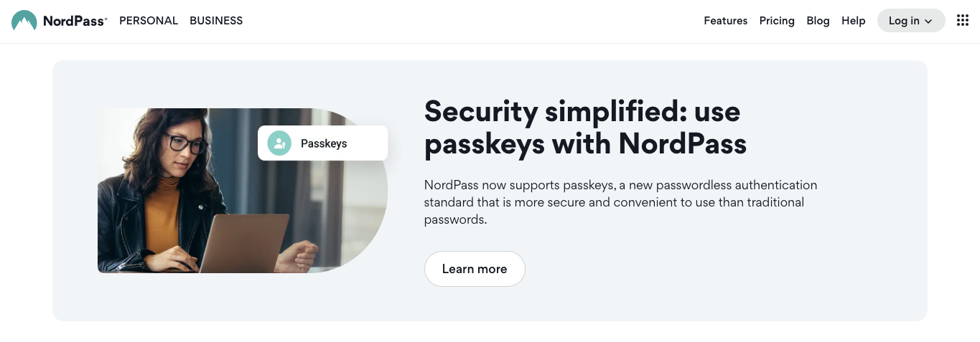Viewport: 980px width, 342px height.
Task: Go to the Pricing page
Action: (777, 21)
